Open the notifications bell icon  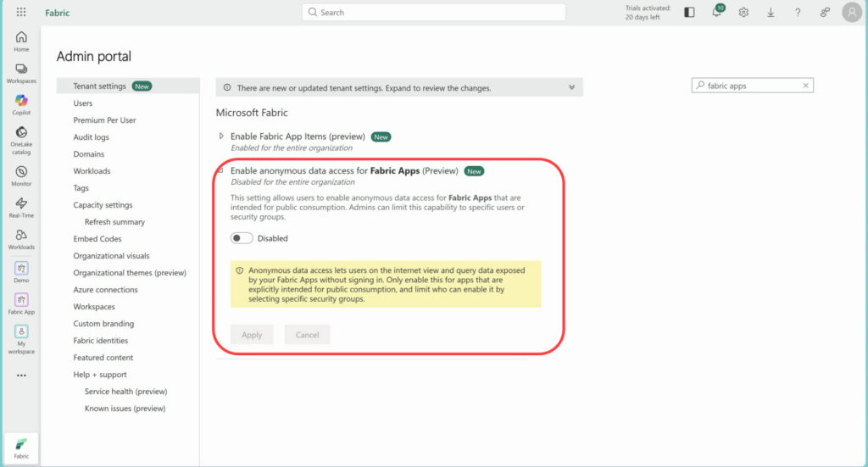(717, 12)
